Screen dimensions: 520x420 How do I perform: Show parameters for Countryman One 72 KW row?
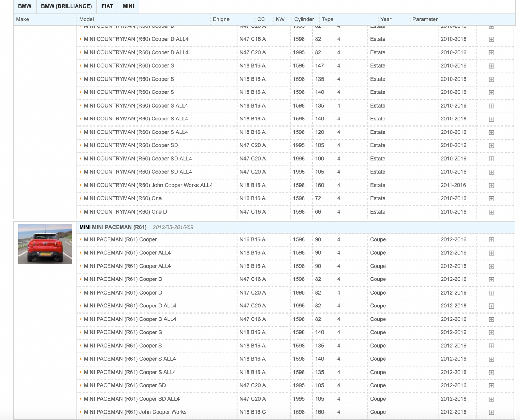point(492,199)
